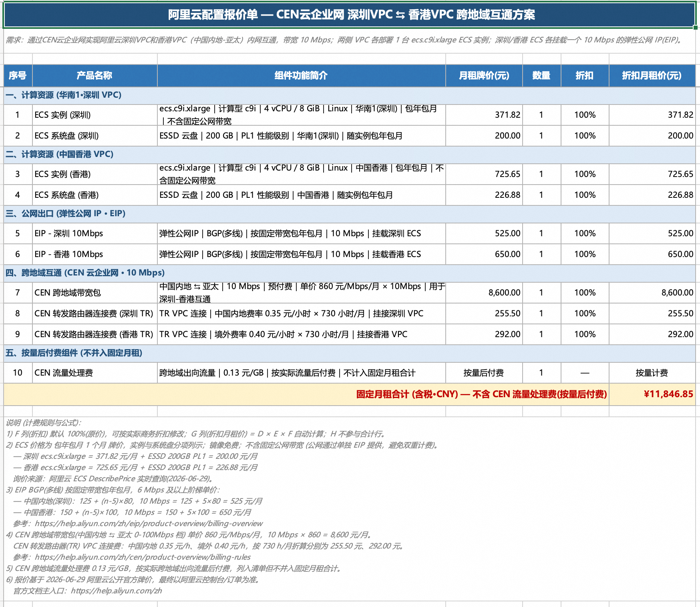The image size is (700, 607).
Task: Select the 折扣月租价 value 226.88 for ECS 系统盘 (香港)
Action: 652,195
